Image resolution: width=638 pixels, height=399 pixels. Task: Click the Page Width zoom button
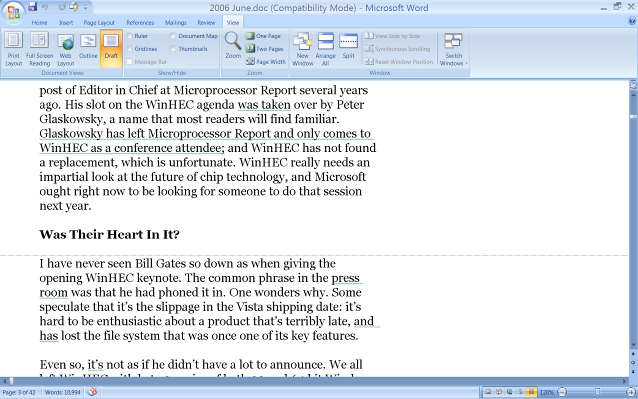click(x=266, y=61)
